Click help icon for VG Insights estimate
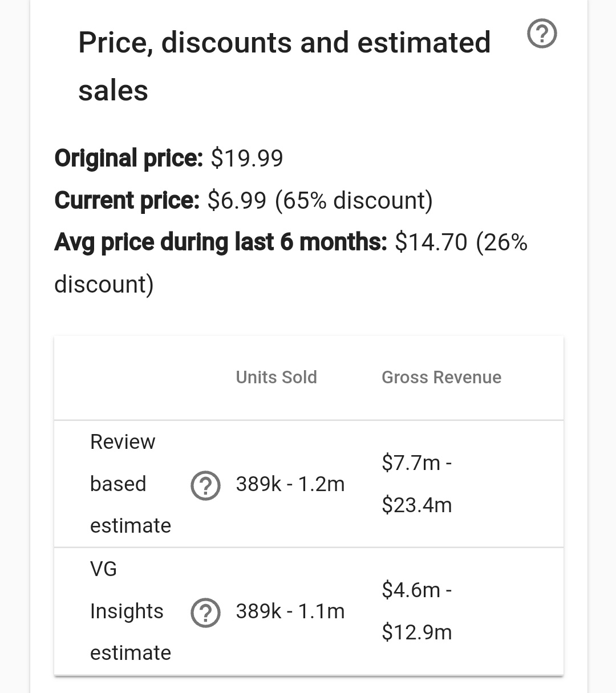Image resolution: width=616 pixels, height=693 pixels. 205,614
